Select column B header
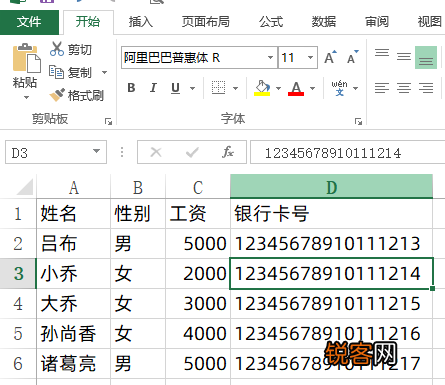 pyautogui.click(x=138, y=187)
